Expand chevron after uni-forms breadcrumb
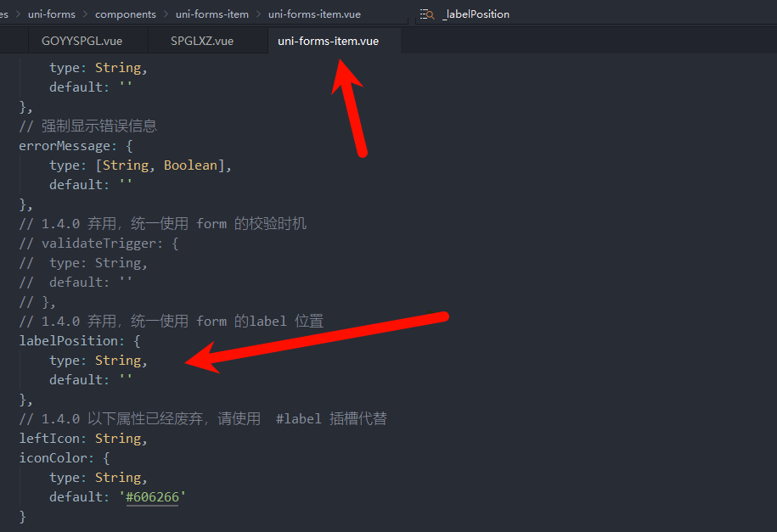The width and height of the screenshot is (777, 532). (85, 14)
